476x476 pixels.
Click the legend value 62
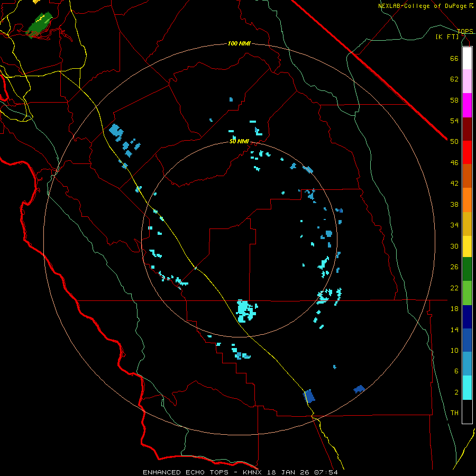pos(454,79)
